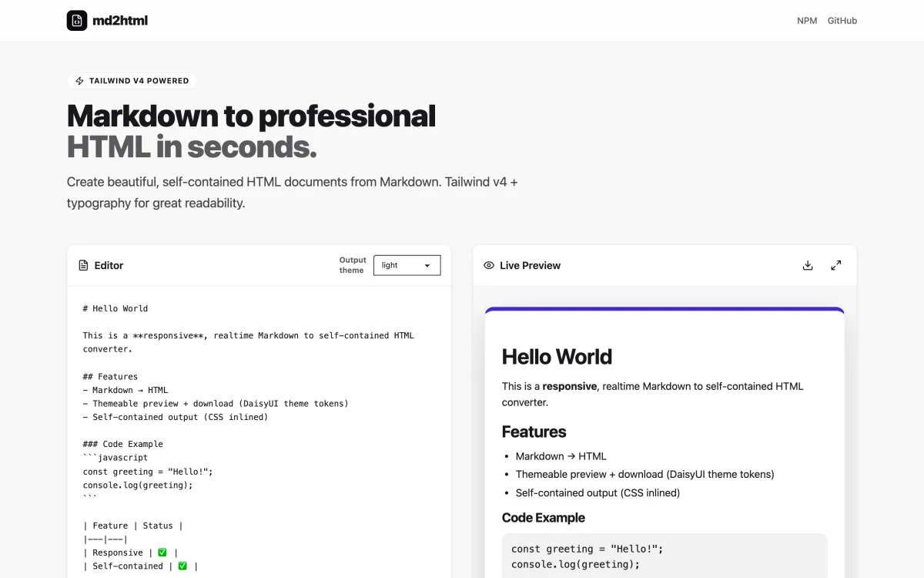Download the HTML preview
Screen dimensions: 924x578
(808, 265)
